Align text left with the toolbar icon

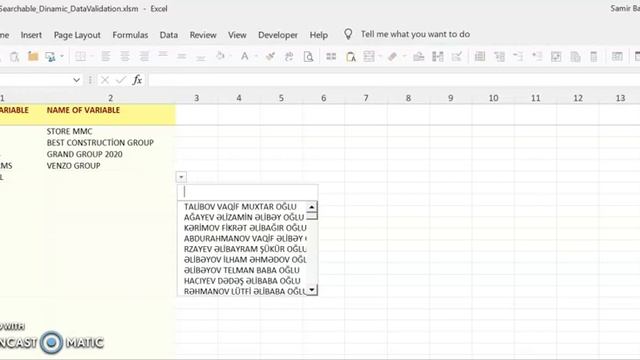click(x=106, y=56)
